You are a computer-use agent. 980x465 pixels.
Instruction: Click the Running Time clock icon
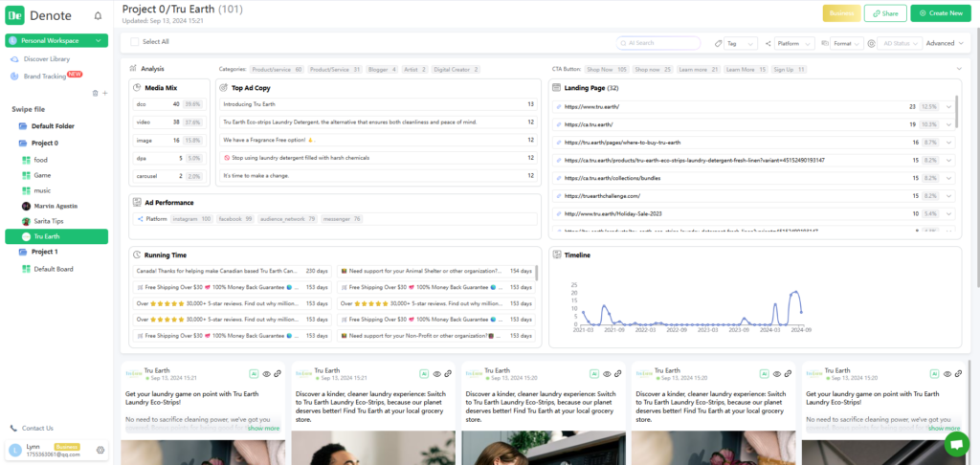(136, 255)
